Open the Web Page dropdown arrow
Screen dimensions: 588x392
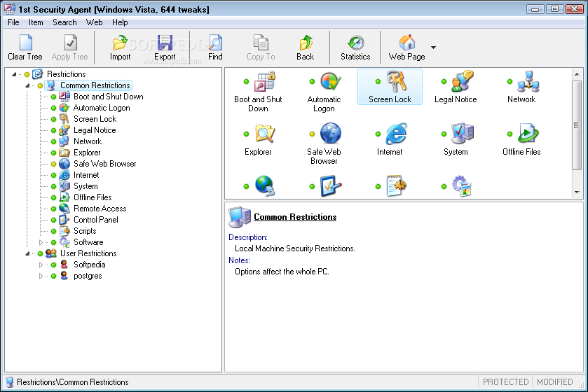point(434,48)
